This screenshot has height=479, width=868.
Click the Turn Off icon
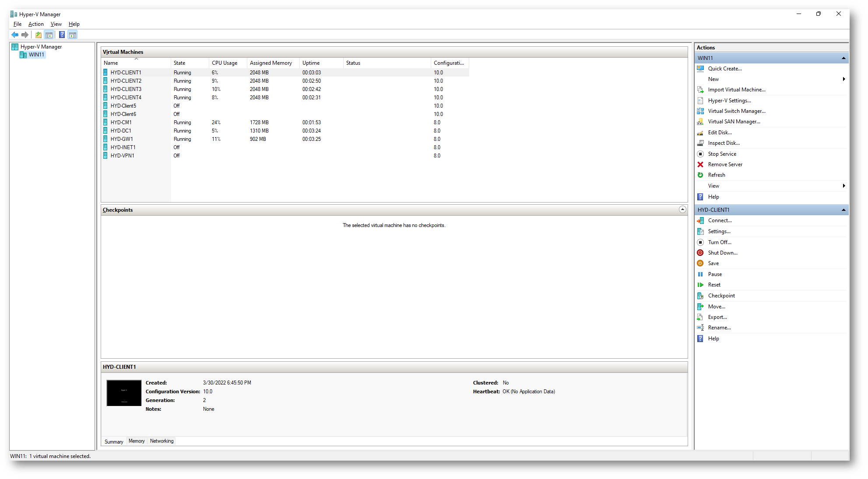[x=700, y=242]
